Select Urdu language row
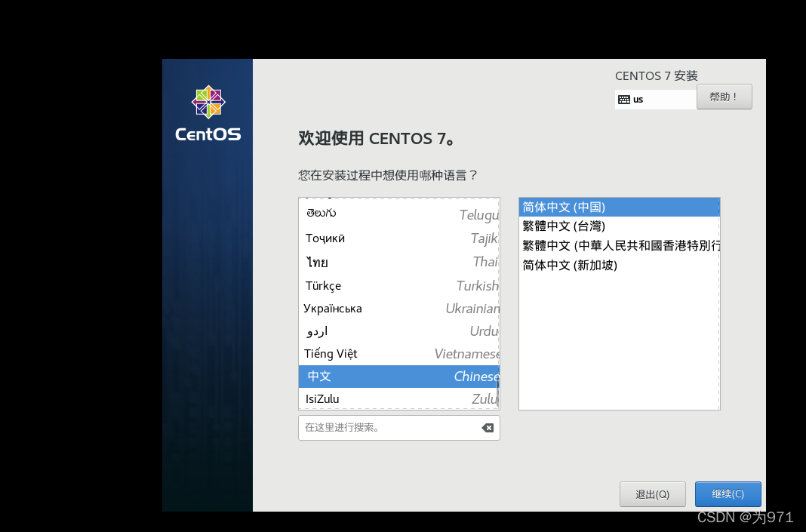 (x=399, y=331)
